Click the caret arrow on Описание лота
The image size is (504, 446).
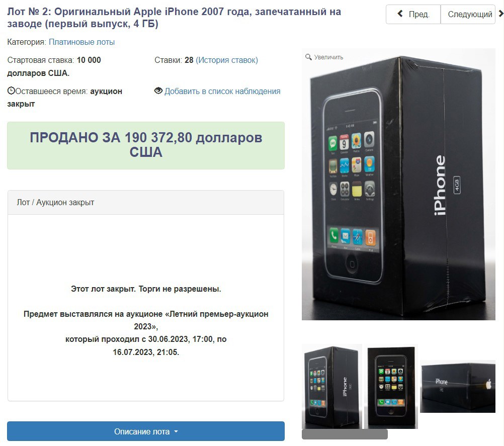[x=176, y=431]
